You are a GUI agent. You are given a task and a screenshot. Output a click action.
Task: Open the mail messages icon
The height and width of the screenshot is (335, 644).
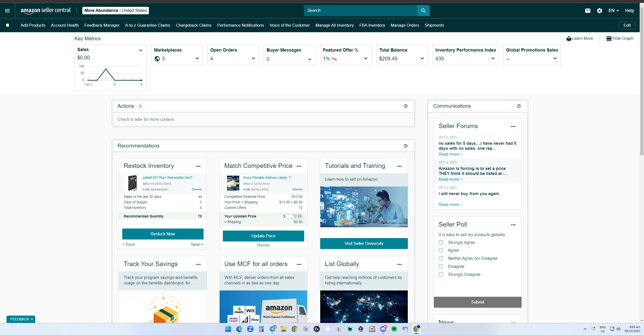pos(588,11)
